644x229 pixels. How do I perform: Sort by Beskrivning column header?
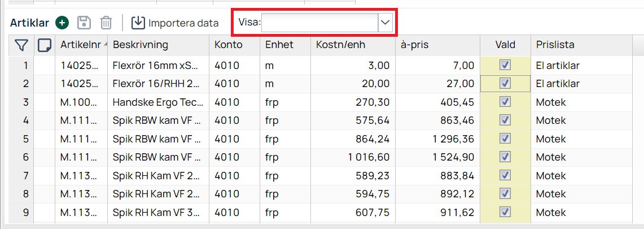pyautogui.click(x=141, y=45)
